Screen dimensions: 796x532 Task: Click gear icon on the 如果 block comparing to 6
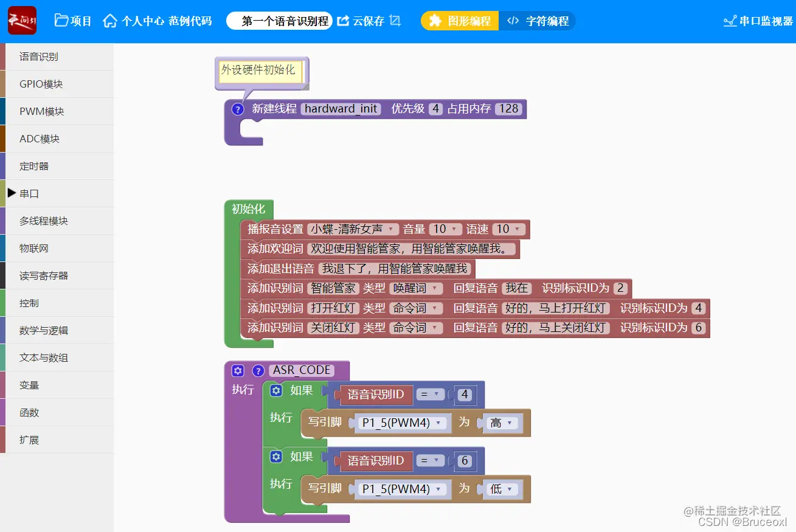[276, 457]
